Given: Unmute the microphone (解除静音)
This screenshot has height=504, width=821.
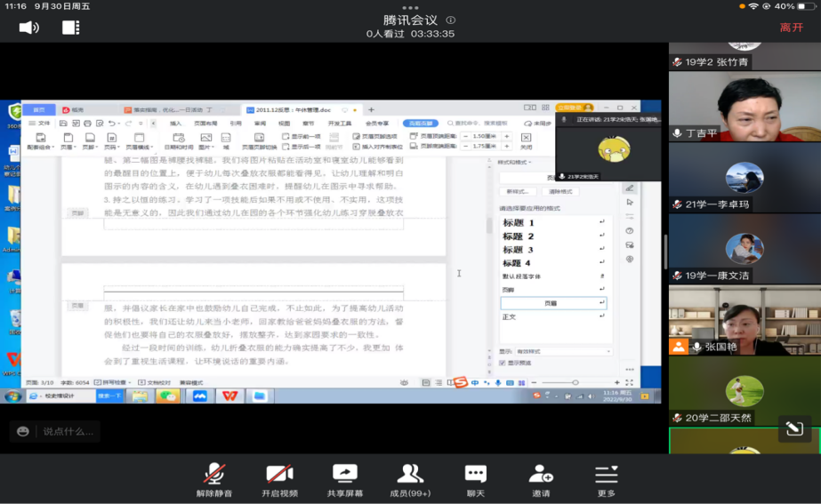Looking at the screenshot, I should pos(213,479).
